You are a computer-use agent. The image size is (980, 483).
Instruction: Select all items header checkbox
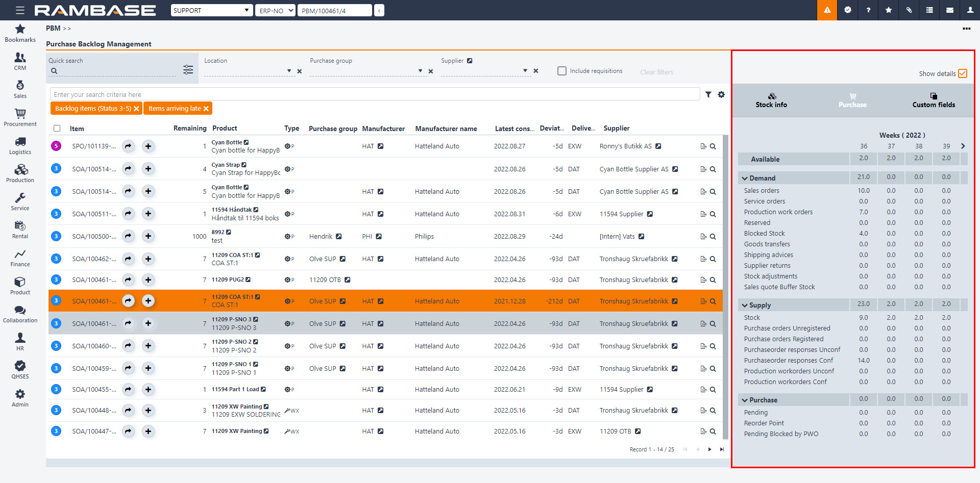(57, 129)
